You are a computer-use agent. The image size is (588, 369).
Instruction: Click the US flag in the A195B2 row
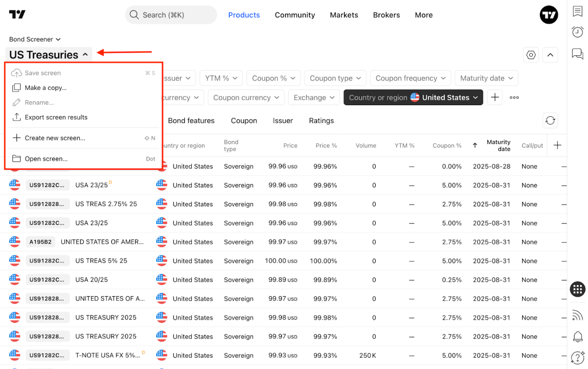pos(14,242)
